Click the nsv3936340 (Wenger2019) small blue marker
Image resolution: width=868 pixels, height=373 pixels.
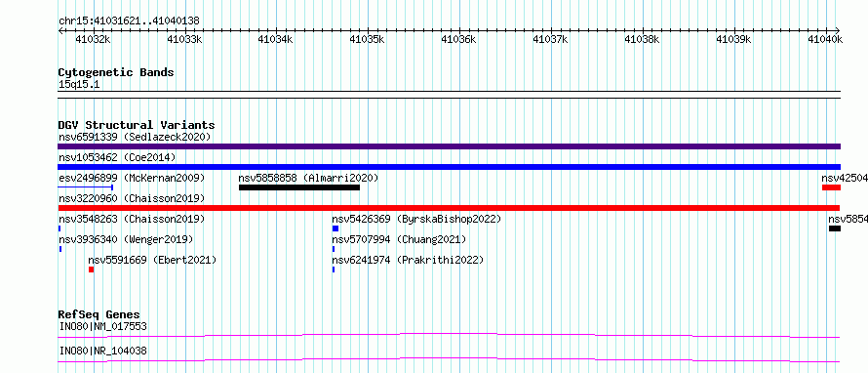click(x=59, y=249)
